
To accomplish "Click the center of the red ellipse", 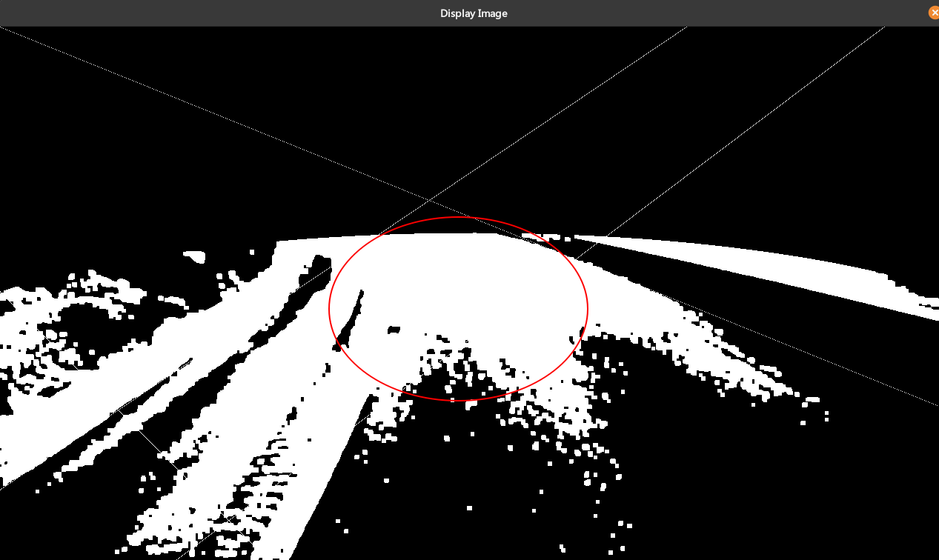I will point(457,307).
